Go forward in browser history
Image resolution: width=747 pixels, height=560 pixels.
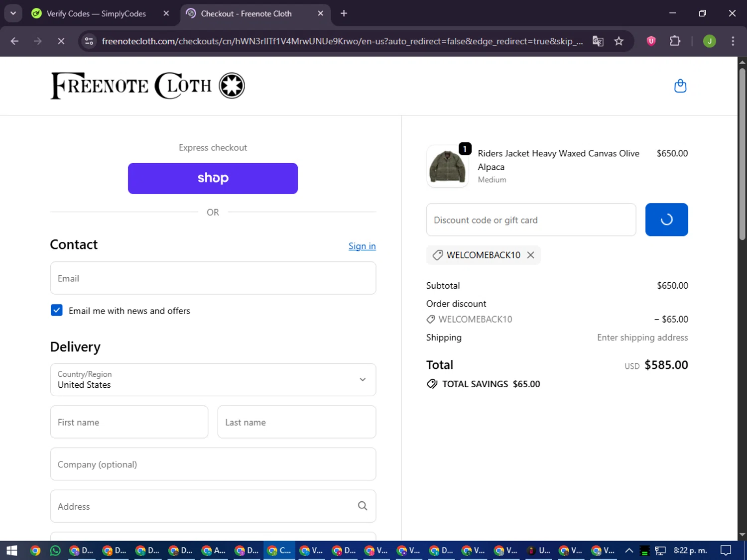click(x=38, y=41)
